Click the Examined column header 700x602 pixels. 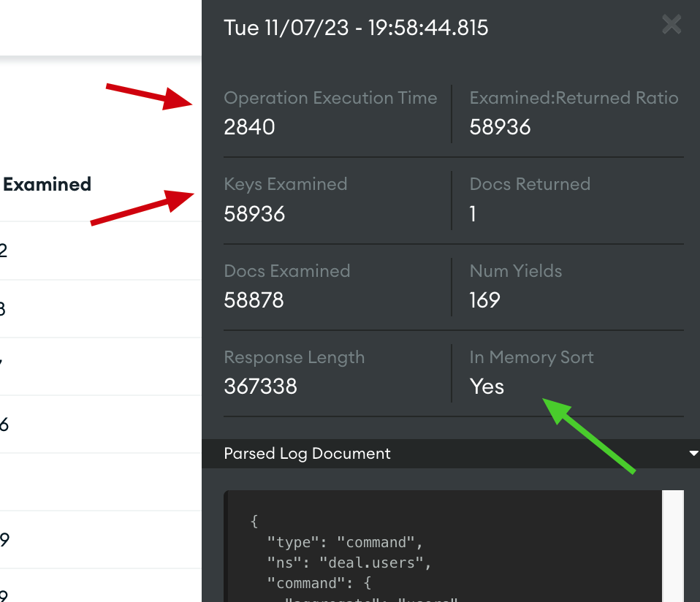click(47, 184)
